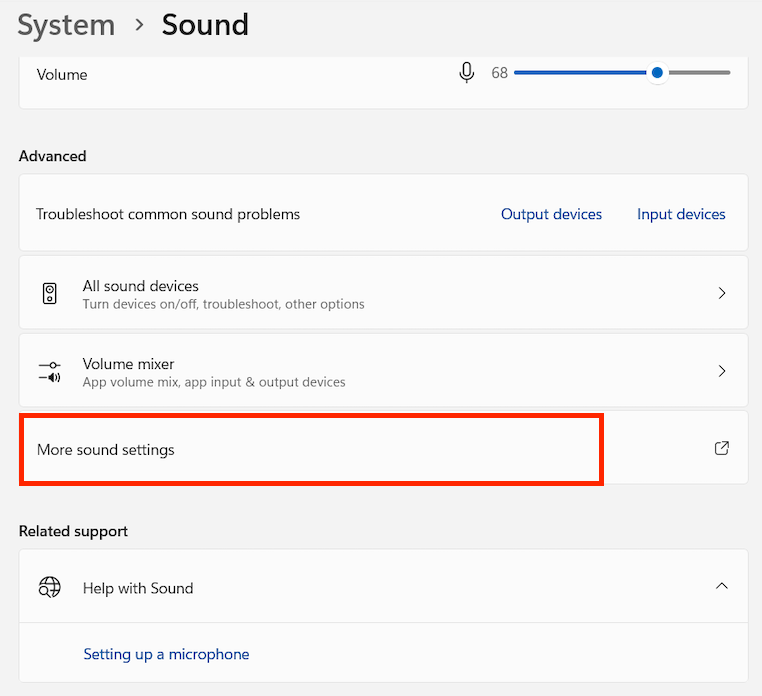This screenshot has width=762, height=696.
Task: Troubleshoot Output devices
Action: [551, 214]
